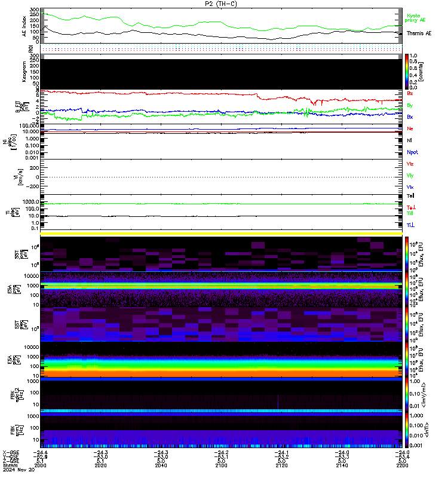Image resolution: width=448 pixels, height=478 pixels.
Task: Click the -24.2 X-GSE position value
Action: [x=221, y=453]
